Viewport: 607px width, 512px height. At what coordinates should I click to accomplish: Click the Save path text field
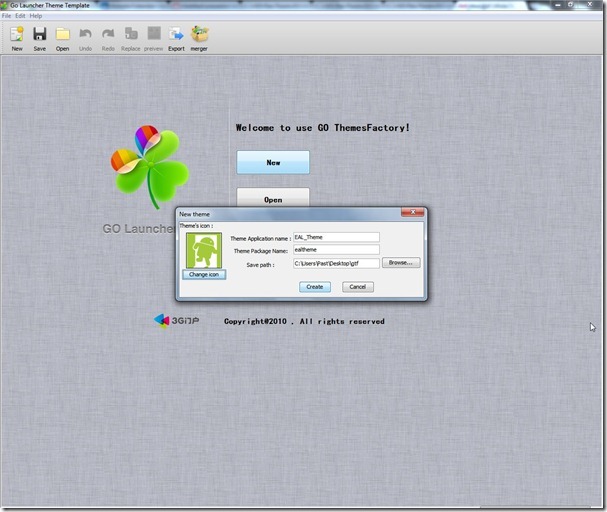(x=336, y=263)
